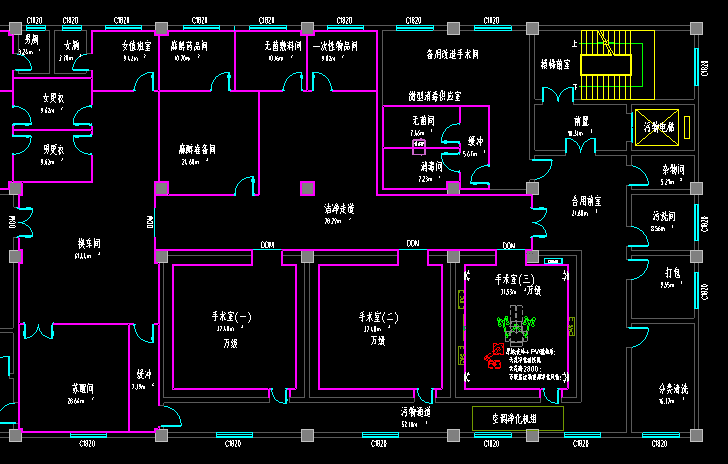Select the 合用前室 room label
Screen dimensions: 728x464
(586, 201)
